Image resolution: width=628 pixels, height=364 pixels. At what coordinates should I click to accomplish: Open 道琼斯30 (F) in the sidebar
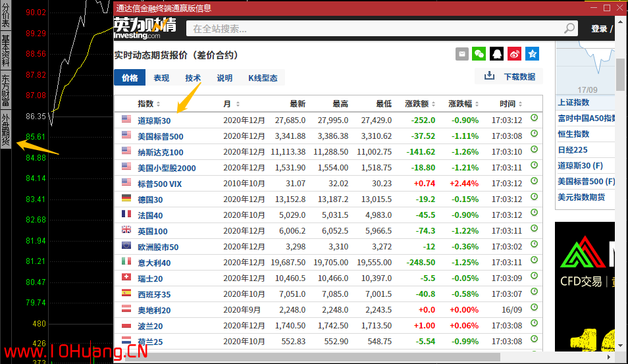[581, 165]
